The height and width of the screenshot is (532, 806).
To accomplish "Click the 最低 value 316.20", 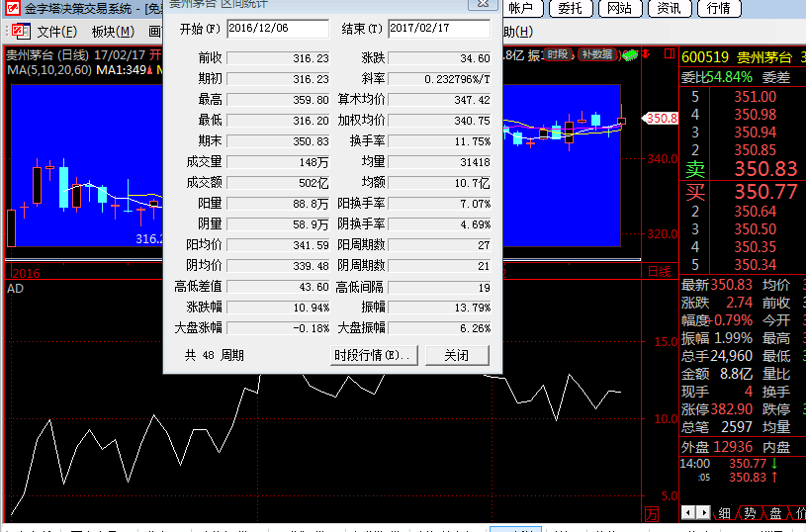I will pyautogui.click(x=278, y=121).
